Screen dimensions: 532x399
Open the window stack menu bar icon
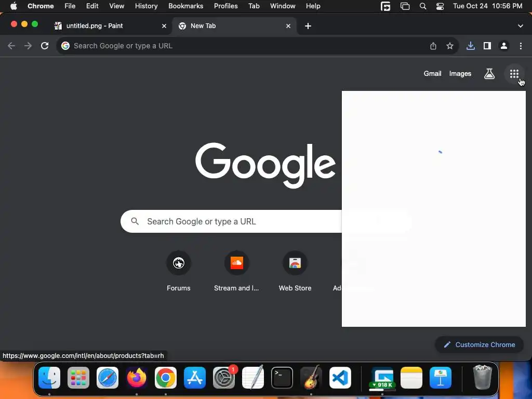[x=405, y=6]
